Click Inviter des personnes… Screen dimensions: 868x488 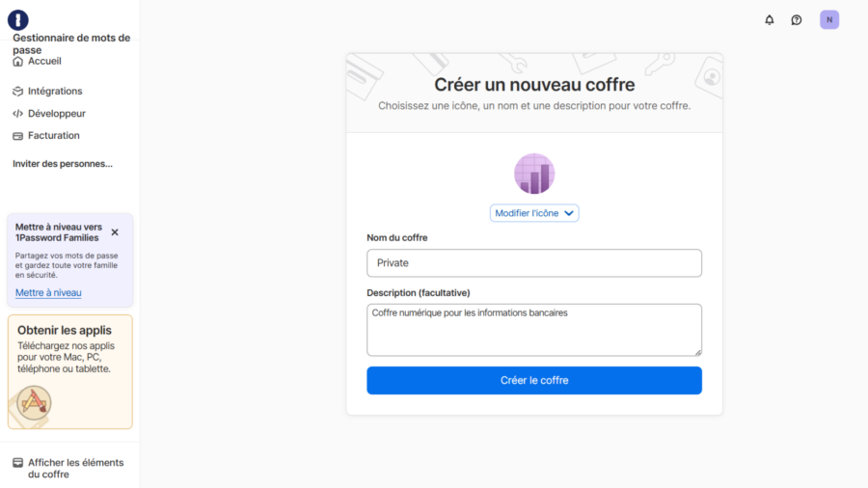pyautogui.click(x=63, y=164)
